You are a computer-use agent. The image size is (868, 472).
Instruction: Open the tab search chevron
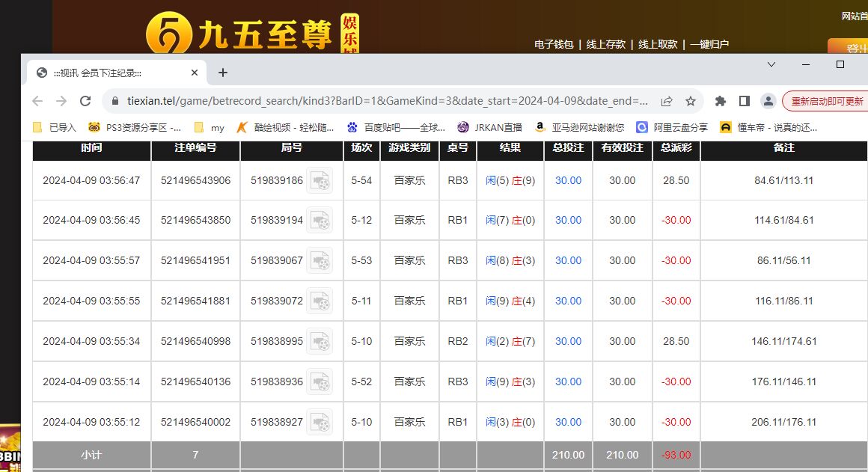[x=771, y=65]
